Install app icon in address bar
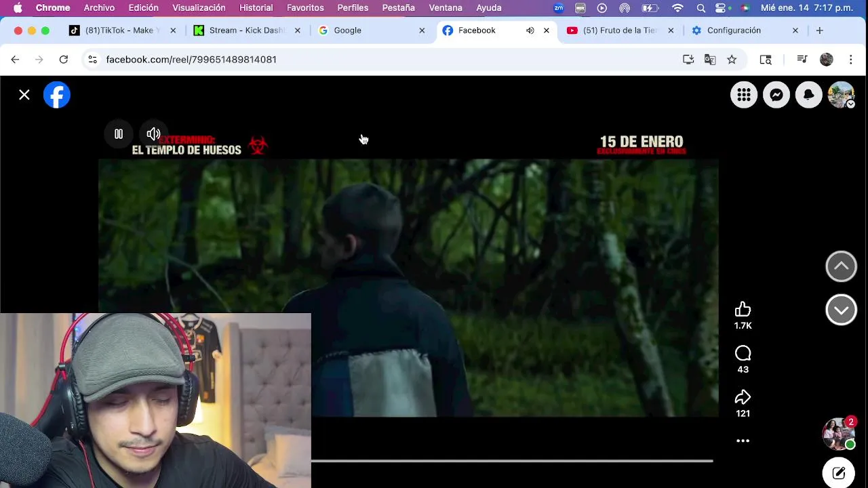 688,60
